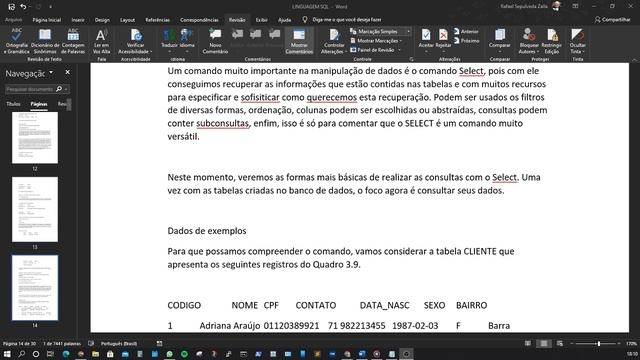Click 'Diga-me o que você deseja fazer' box
This screenshot has width=640, height=360.
[347, 20]
